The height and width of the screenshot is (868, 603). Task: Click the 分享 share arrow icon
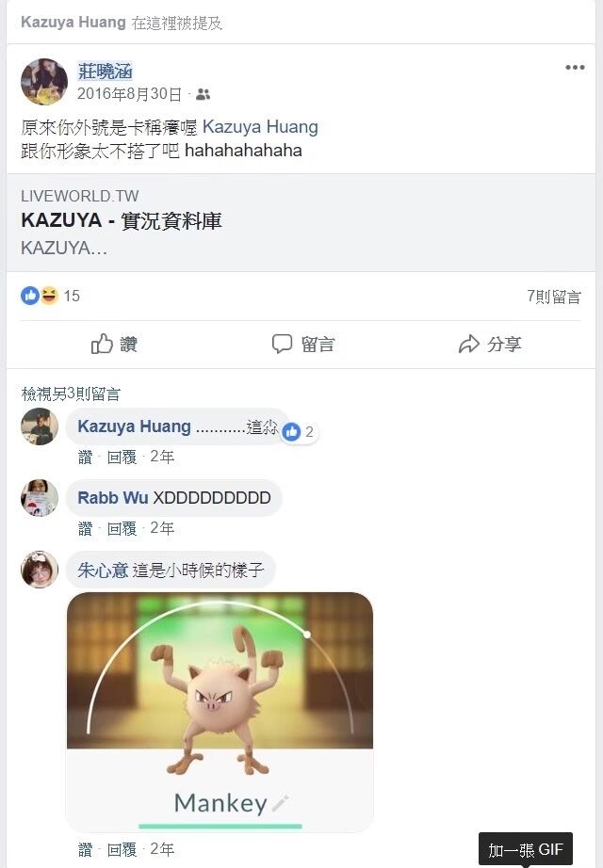(469, 344)
